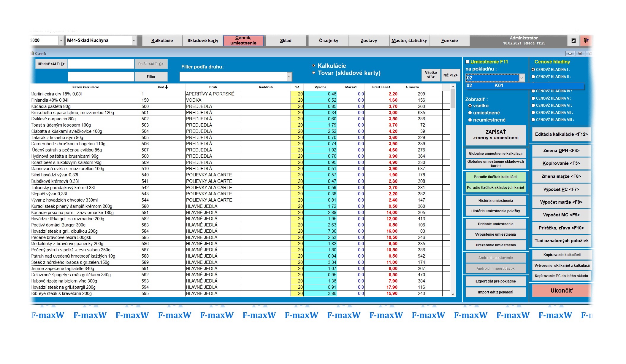Click Export dát pre pokladne button

click(x=496, y=281)
